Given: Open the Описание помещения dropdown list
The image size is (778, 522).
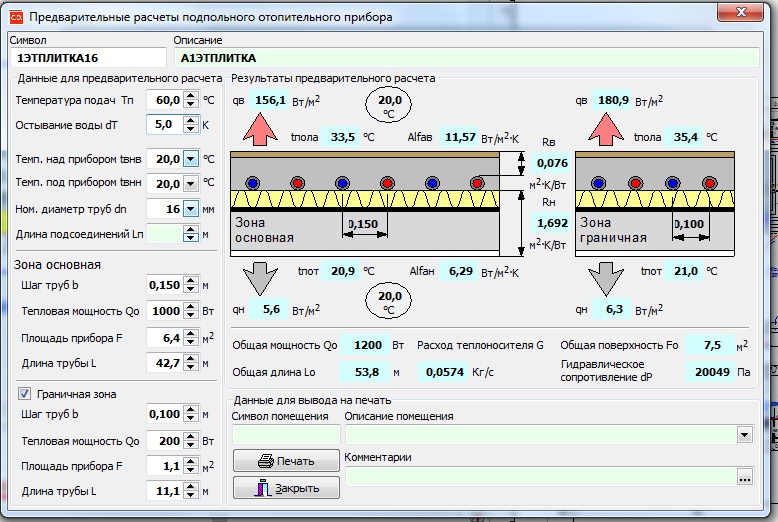Looking at the screenshot, I should [x=743, y=435].
